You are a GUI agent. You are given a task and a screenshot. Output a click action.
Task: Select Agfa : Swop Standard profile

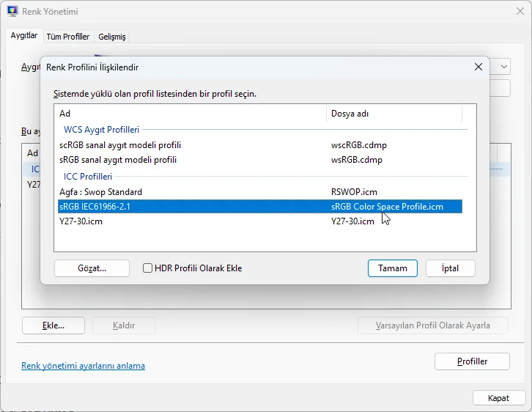pos(260,192)
